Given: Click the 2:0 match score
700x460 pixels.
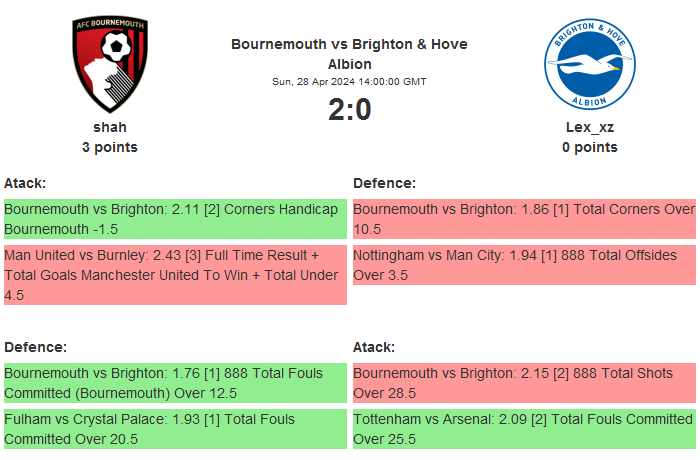Looking at the screenshot, I should pyautogui.click(x=349, y=110).
